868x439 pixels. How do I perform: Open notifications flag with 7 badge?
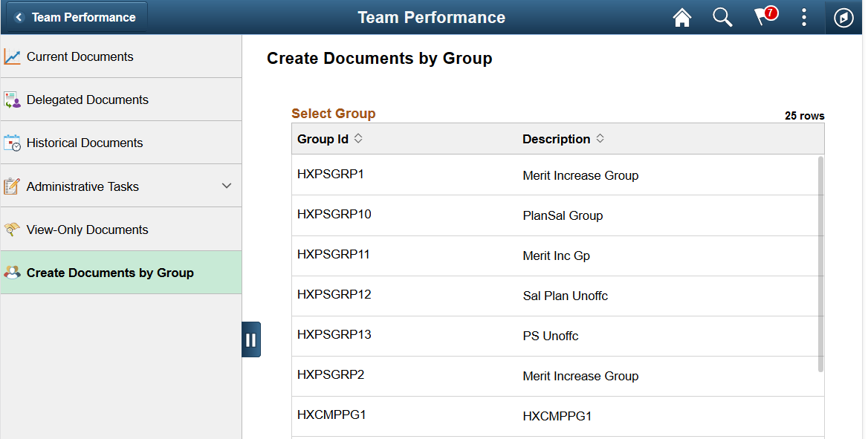[765, 16]
